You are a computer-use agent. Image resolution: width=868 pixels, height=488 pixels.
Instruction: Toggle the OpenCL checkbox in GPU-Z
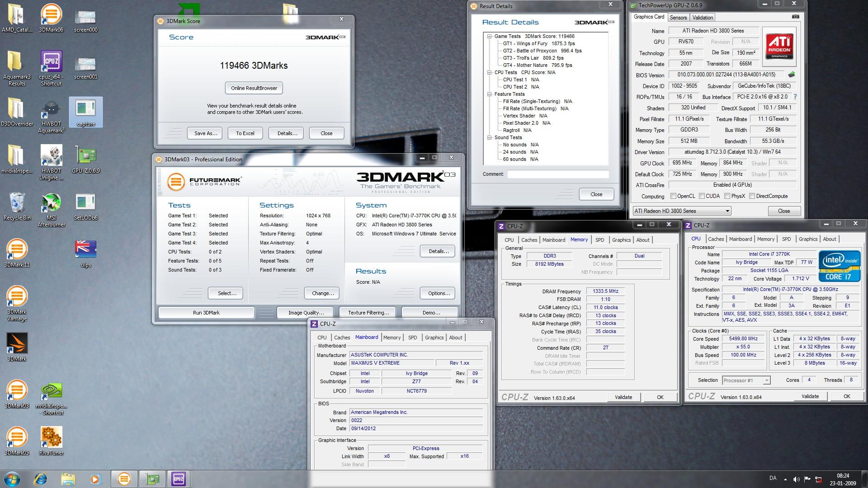tap(673, 196)
